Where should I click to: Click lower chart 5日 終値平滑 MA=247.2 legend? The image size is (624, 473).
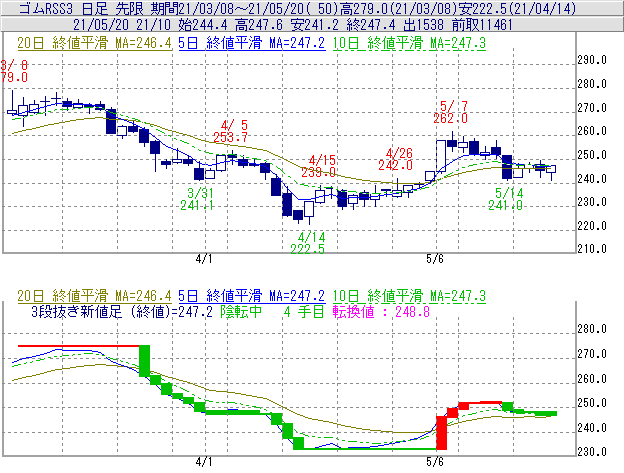click(252, 296)
